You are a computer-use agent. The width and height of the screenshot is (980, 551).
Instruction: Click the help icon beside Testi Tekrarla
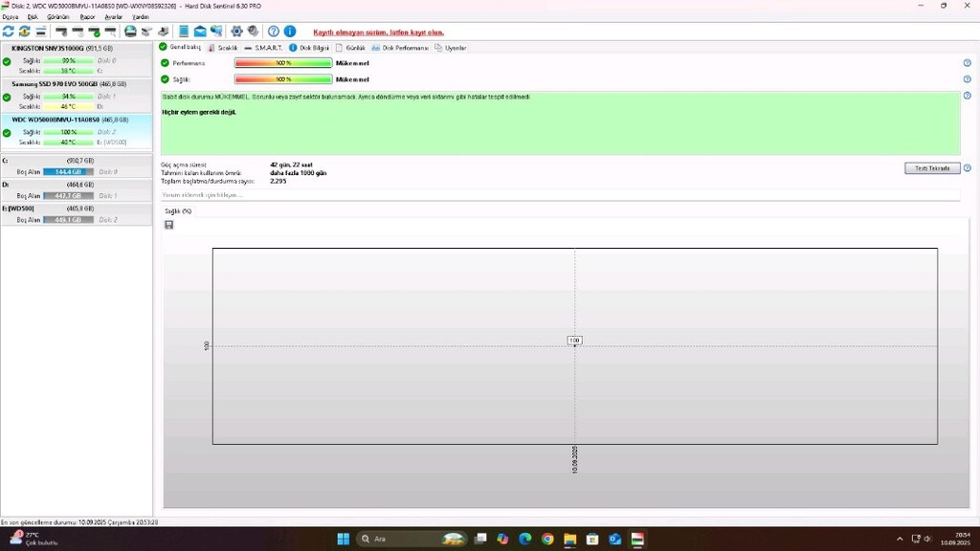coord(967,168)
